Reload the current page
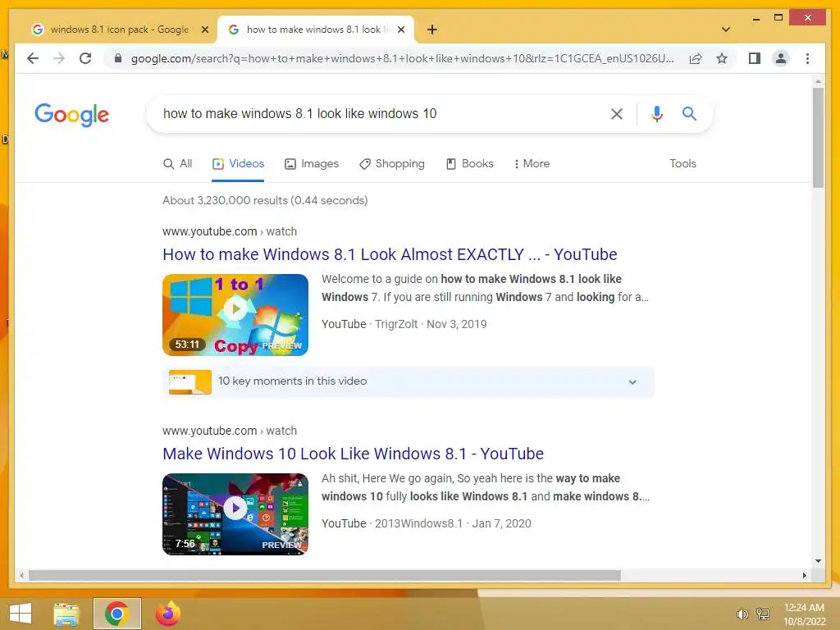840x630 pixels. pos(85,58)
